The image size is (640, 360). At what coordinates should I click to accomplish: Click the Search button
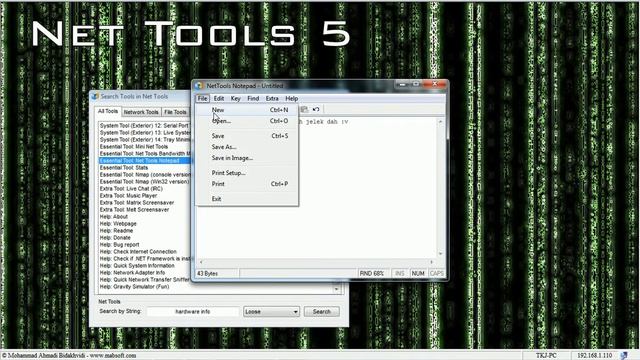322,311
